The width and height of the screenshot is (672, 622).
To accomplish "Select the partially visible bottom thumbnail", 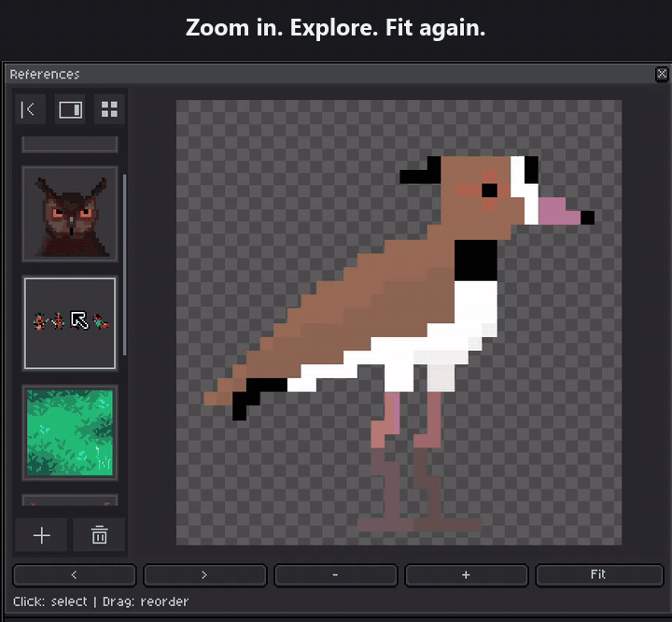I will [x=70, y=501].
